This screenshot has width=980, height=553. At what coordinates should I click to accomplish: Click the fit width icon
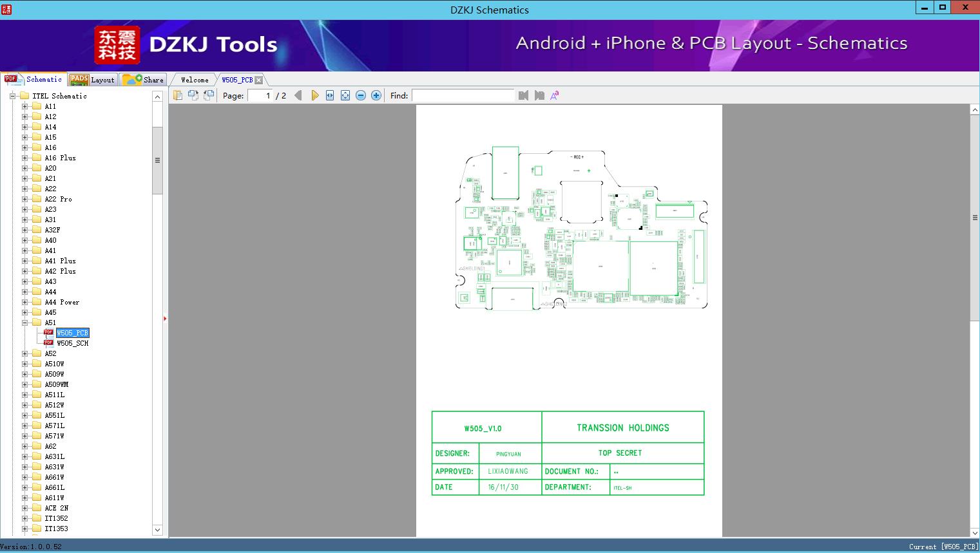330,95
